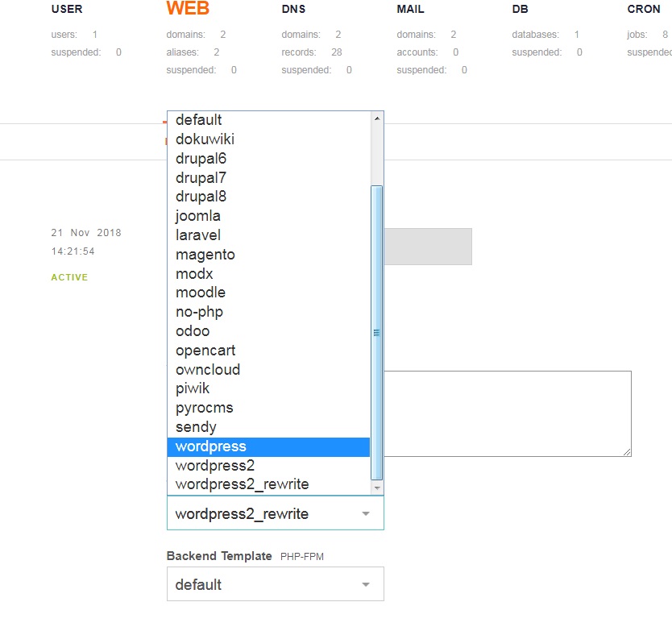Select the 'odoo' template option
Image resolution: width=672 pixels, height=631 pixels.
[268, 331]
